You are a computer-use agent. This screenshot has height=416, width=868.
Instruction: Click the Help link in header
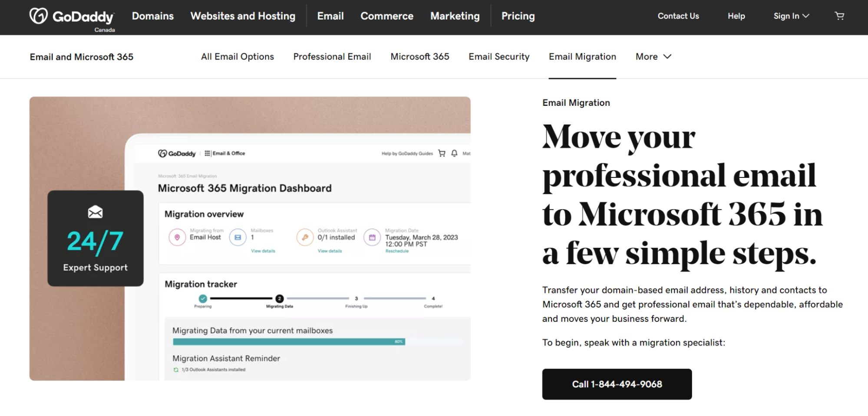pos(736,16)
